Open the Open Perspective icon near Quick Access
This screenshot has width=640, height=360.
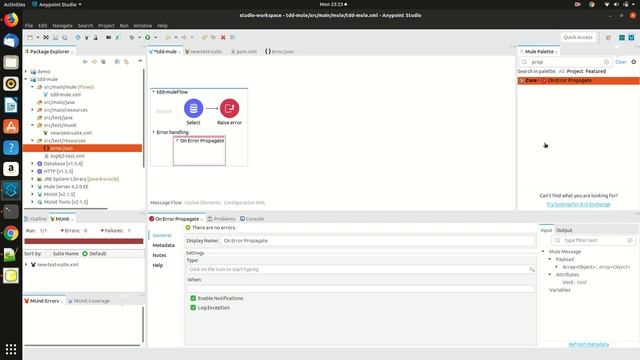click(608, 38)
